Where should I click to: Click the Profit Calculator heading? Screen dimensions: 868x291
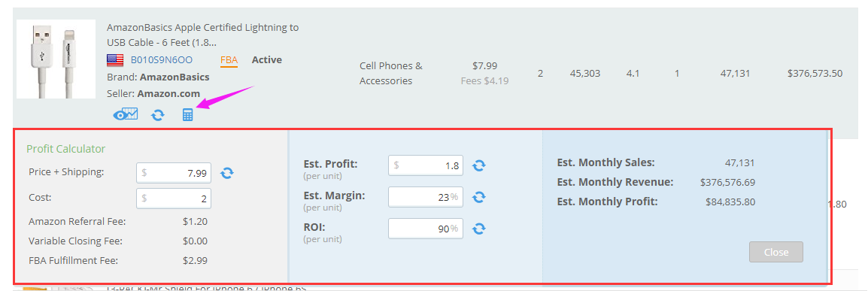click(x=66, y=149)
